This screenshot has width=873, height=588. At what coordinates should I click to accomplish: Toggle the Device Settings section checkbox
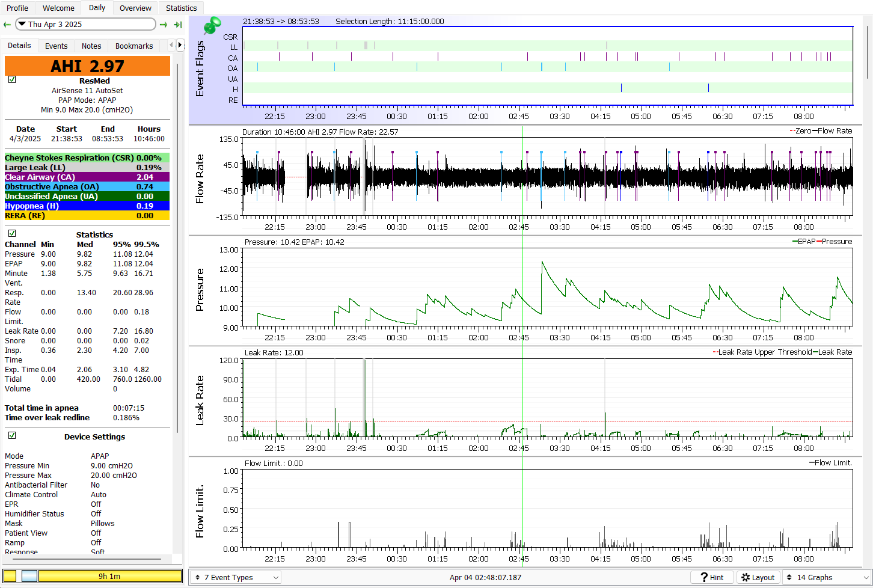click(12, 435)
